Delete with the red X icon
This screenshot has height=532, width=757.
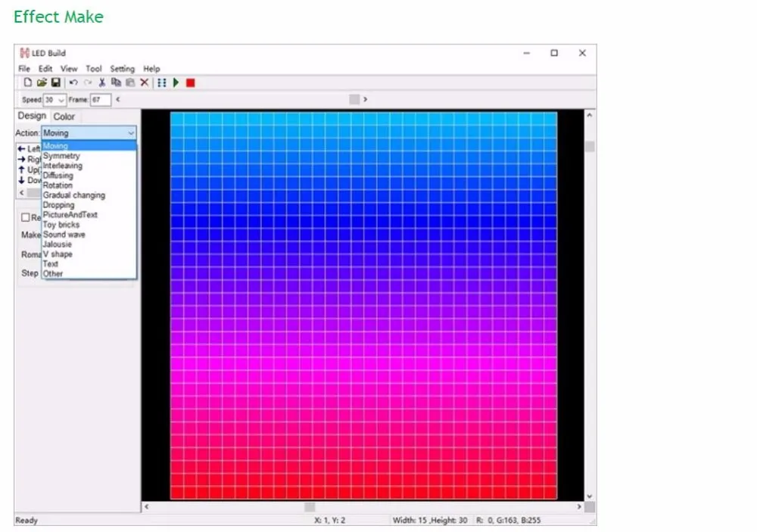pos(145,82)
